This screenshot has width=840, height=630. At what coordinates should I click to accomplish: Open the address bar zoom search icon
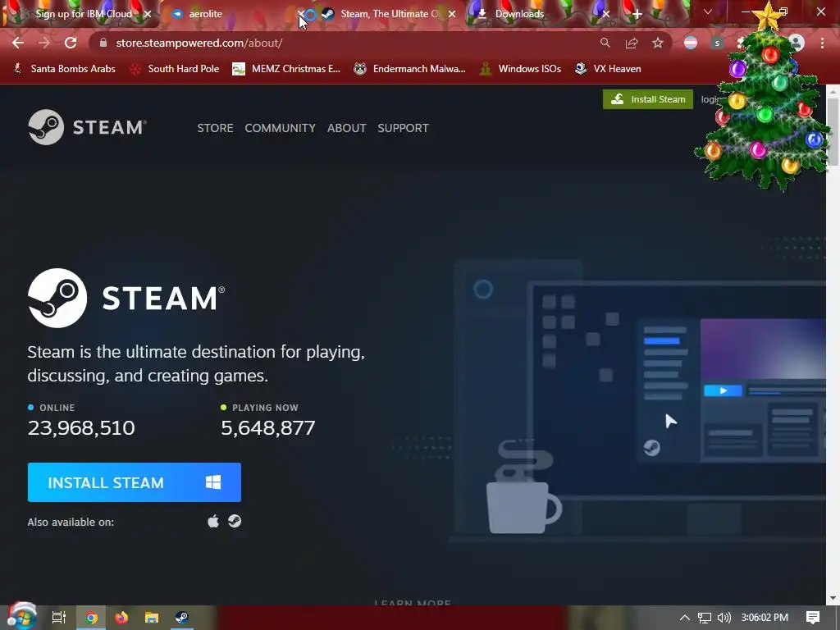pos(605,43)
